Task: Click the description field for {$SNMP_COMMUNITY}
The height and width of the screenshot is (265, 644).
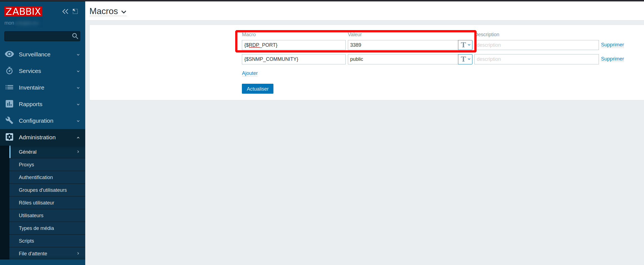Action: 536,59
